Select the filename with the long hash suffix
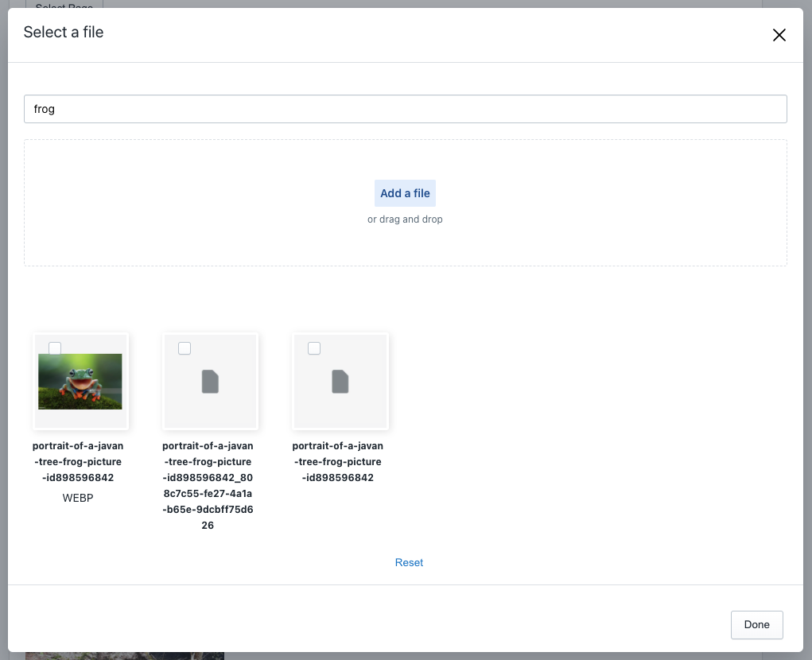The image size is (812, 660). (x=208, y=485)
